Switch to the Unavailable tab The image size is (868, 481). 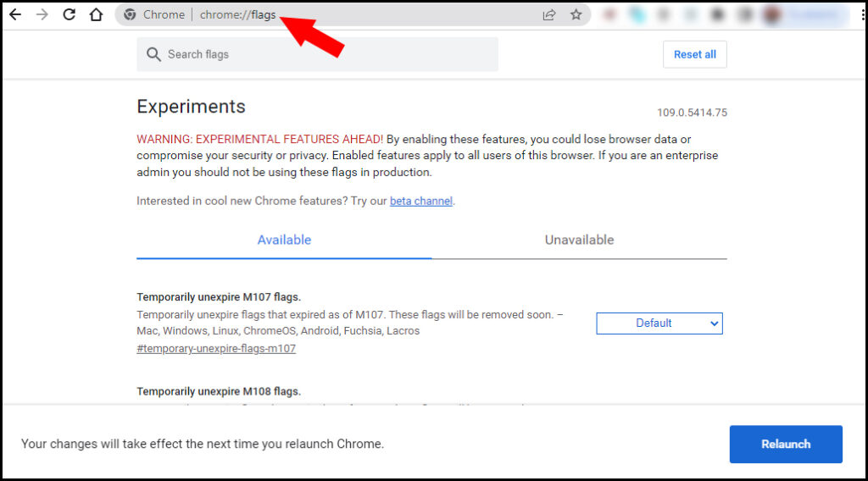(579, 240)
